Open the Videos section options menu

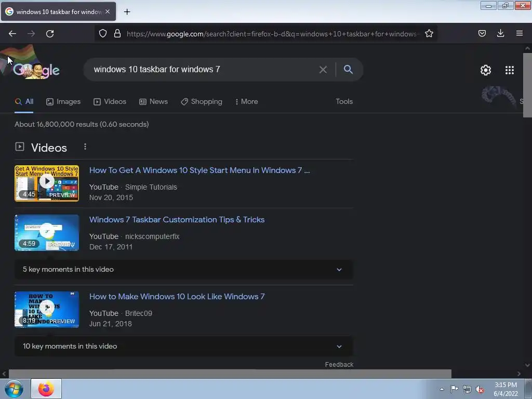[x=85, y=147]
